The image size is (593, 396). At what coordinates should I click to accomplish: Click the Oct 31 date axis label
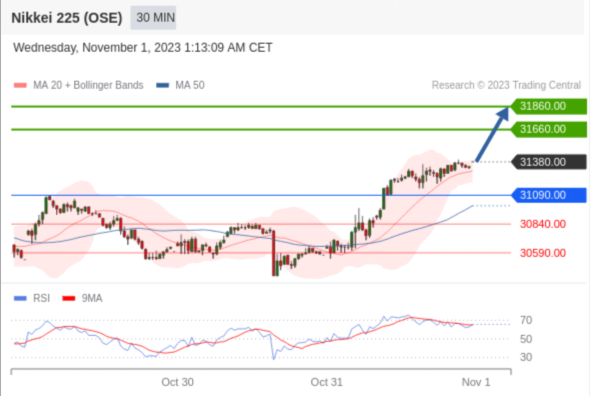coord(326,382)
